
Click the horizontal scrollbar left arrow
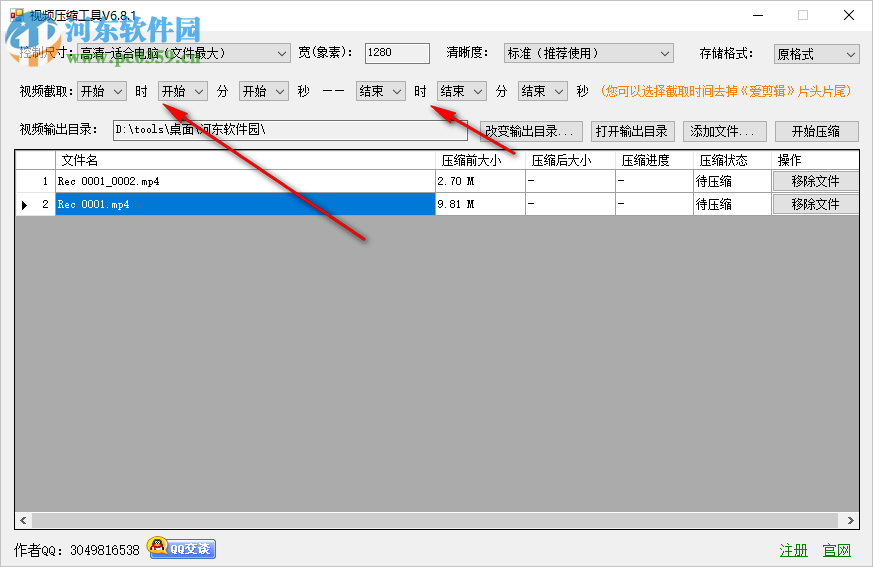point(23,520)
